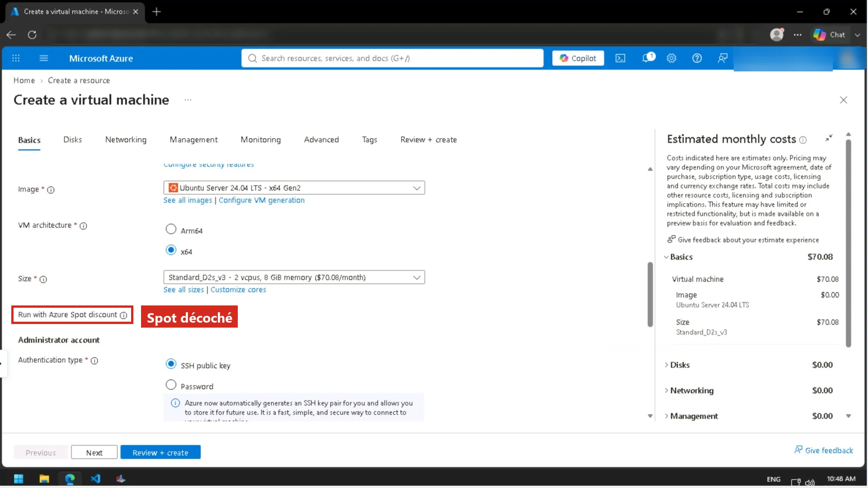Open the browser Chat copilot
Image resolution: width=868 pixels, height=488 pixels.
(x=829, y=35)
